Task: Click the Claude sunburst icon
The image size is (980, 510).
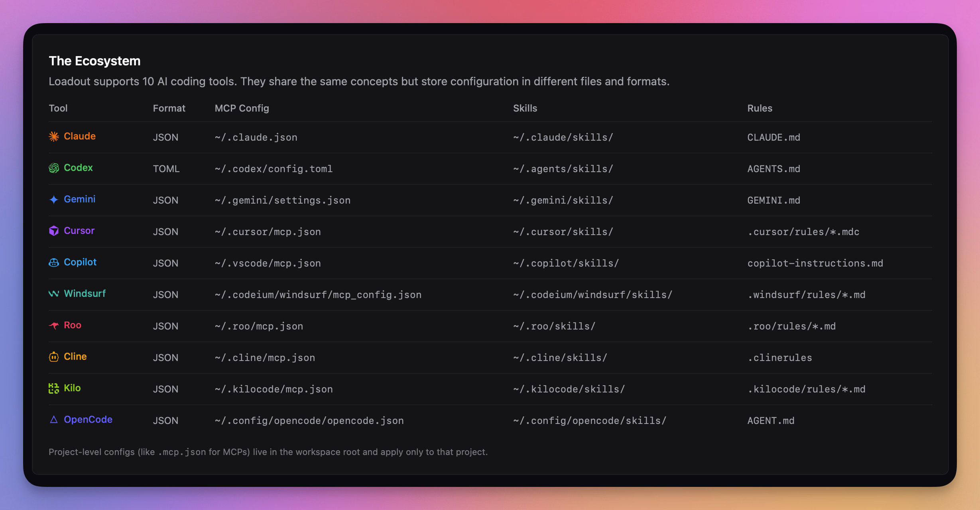Action: point(54,136)
